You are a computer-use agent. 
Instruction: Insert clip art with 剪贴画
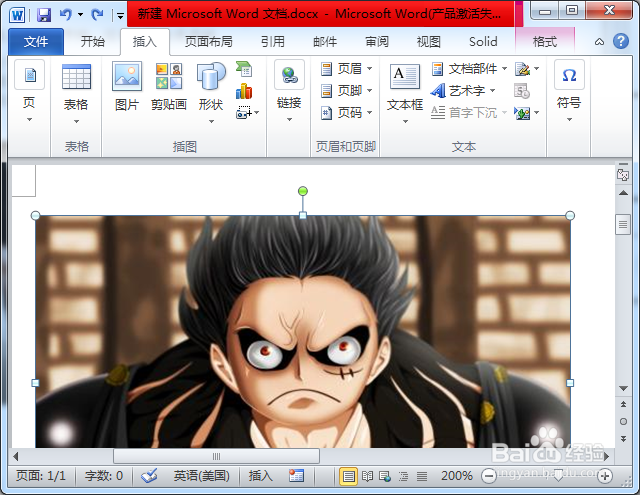(x=169, y=87)
